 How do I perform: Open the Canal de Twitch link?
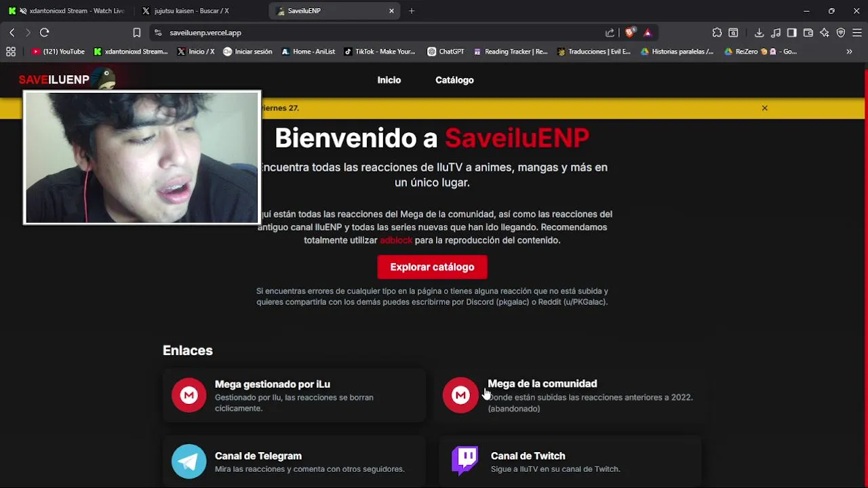tap(570, 462)
